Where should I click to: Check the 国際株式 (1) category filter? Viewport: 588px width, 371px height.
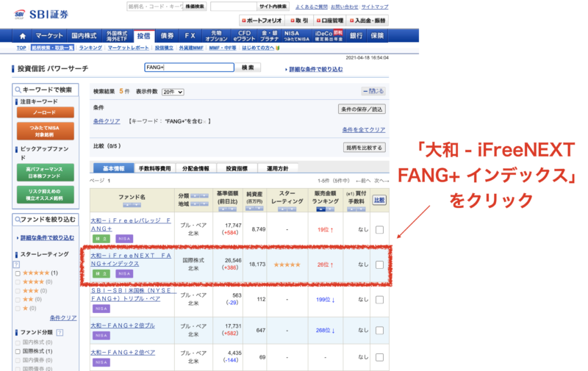18,351
